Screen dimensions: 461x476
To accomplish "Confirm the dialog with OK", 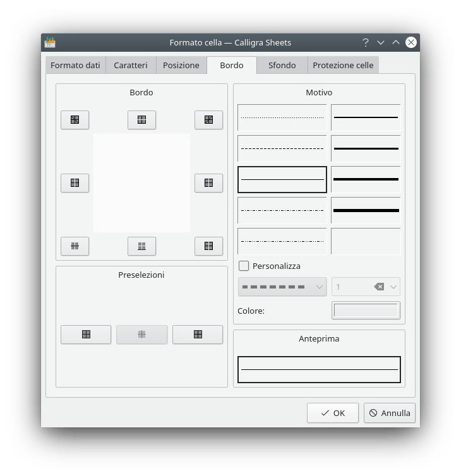I will point(333,413).
